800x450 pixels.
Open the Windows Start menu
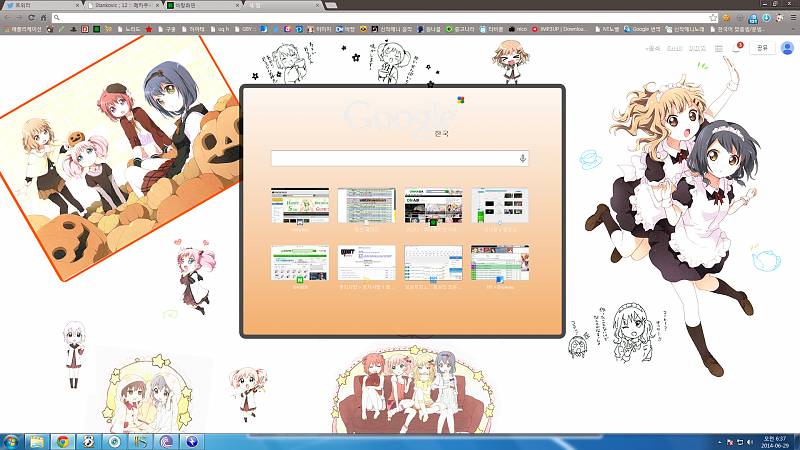coord(12,441)
